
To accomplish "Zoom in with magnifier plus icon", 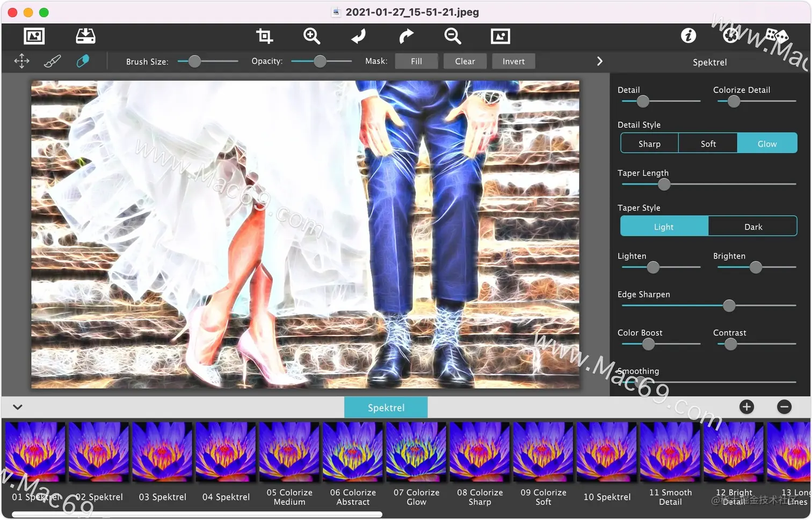I will (311, 36).
